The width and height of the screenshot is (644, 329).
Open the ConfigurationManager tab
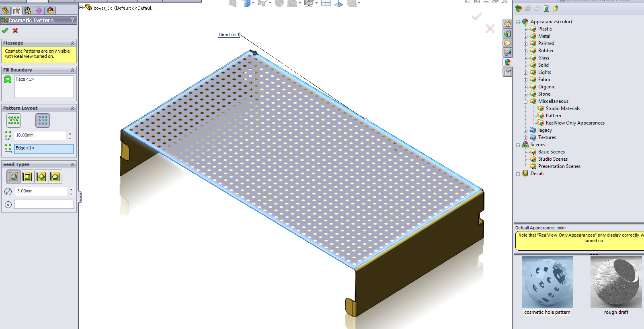coord(28,10)
